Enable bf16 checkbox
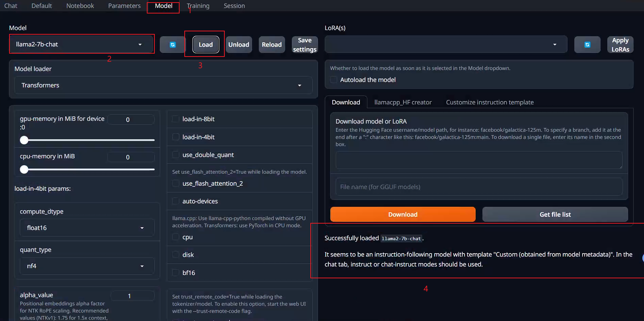This screenshot has height=321, width=644. click(176, 272)
